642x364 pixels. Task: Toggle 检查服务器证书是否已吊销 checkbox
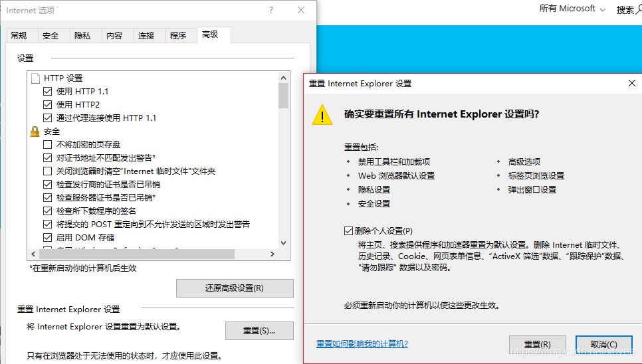pyautogui.click(x=47, y=197)
